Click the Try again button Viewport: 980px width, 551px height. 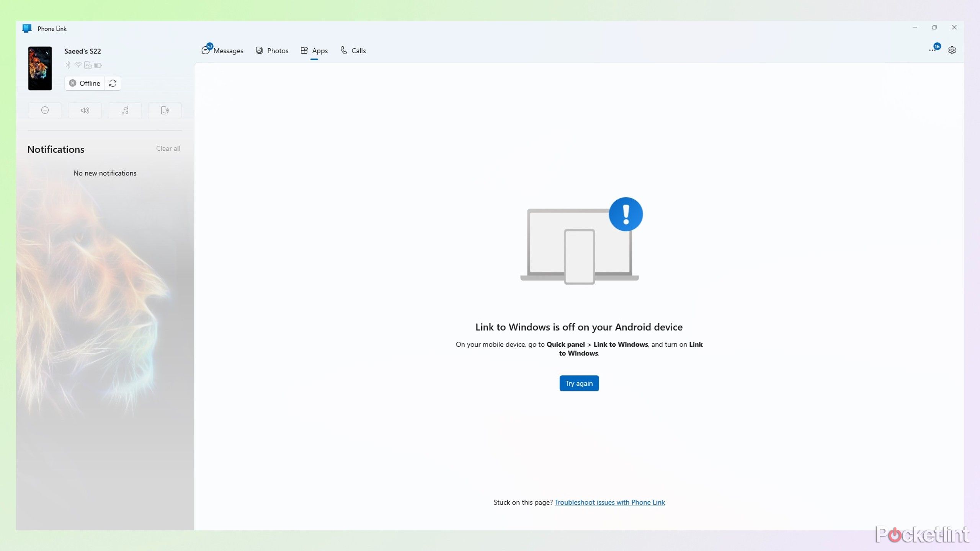click(x=579, y=383)
